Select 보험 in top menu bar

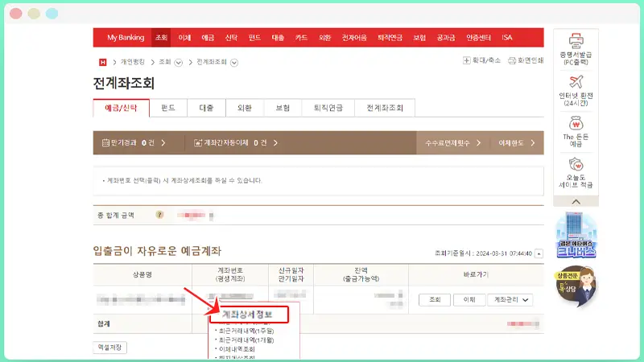(419, 37)
